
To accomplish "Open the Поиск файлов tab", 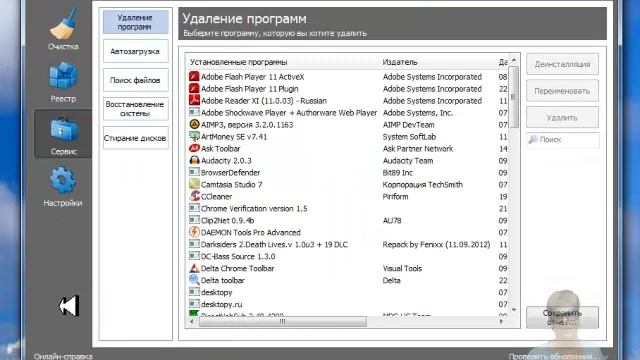I will tap(136, 80).
